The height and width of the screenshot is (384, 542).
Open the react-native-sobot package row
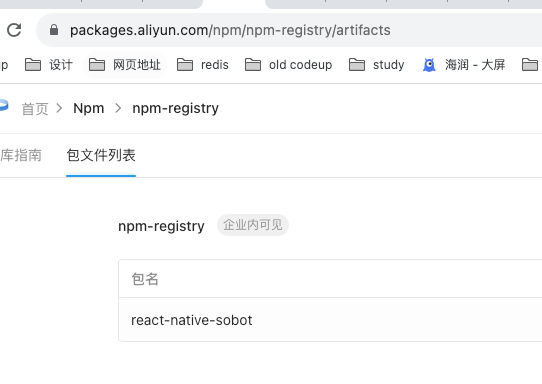(330, 320)
